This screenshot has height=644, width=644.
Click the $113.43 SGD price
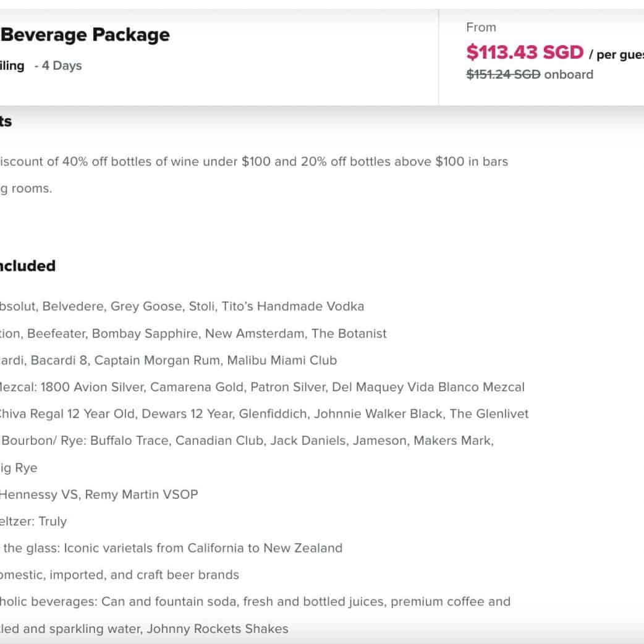(x=524, y=53)
